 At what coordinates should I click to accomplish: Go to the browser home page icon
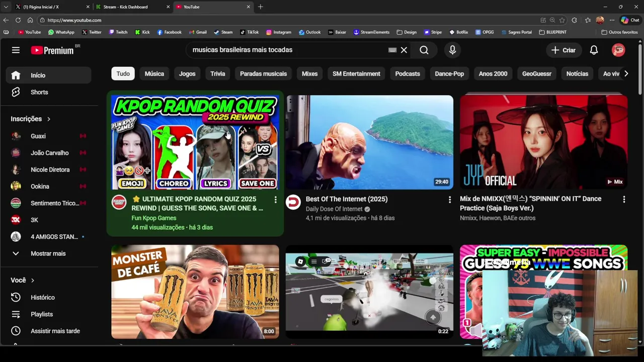pyautogui.click(x=30, y=20)
